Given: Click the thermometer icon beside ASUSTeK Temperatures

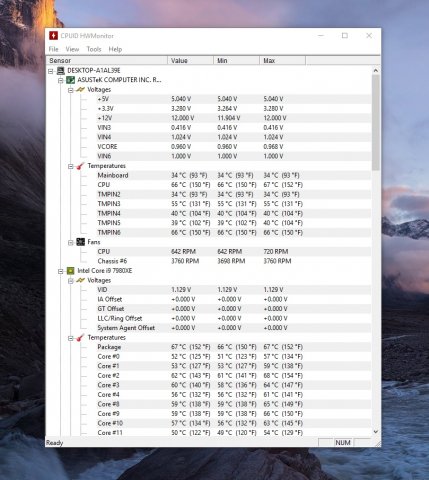Looking at the screenshot, I should [80, 166].
